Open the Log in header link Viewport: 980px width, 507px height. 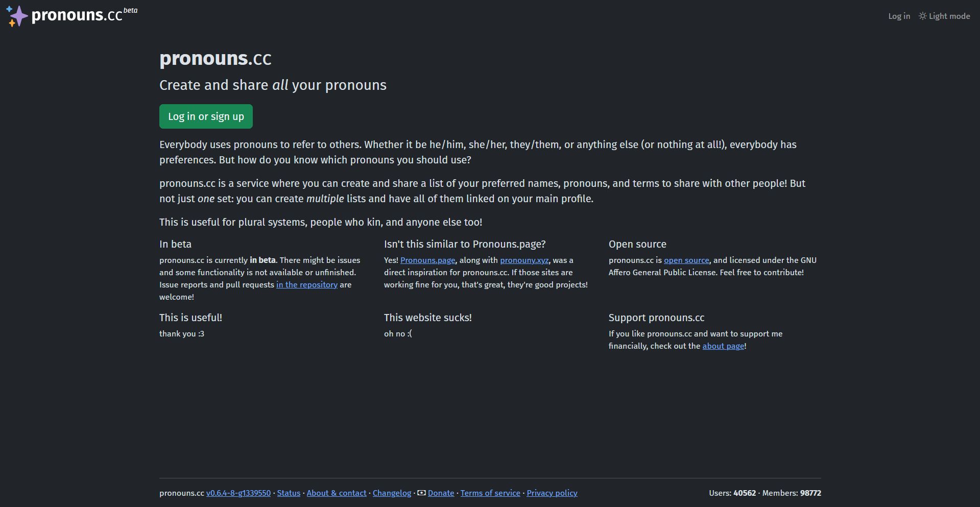click(x=899, y=16)
